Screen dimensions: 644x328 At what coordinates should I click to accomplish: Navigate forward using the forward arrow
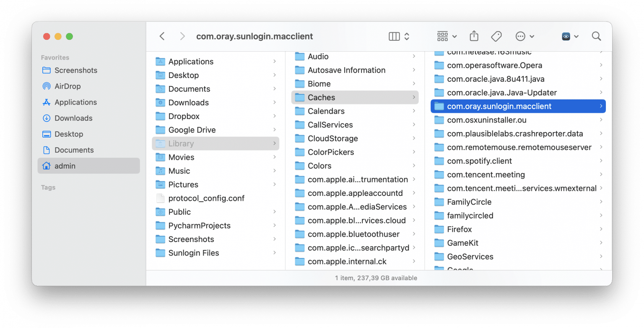point(182,36)
